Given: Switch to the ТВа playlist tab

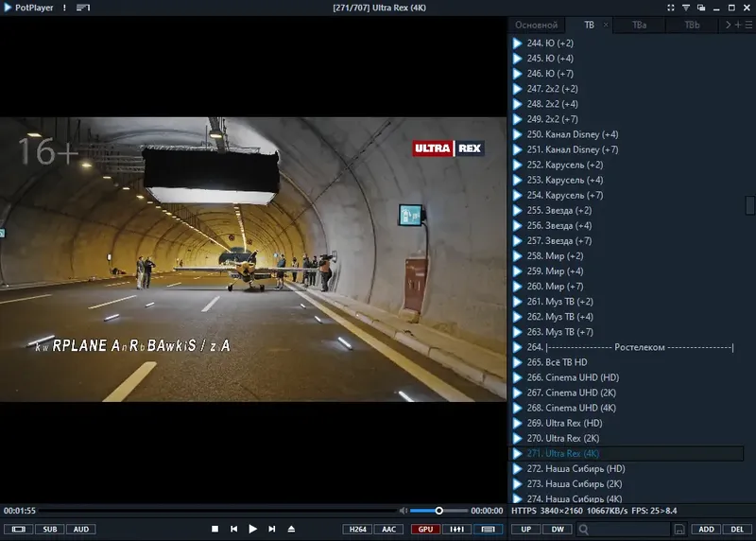Looking at the screenshot, I should (x=640, y=26).
